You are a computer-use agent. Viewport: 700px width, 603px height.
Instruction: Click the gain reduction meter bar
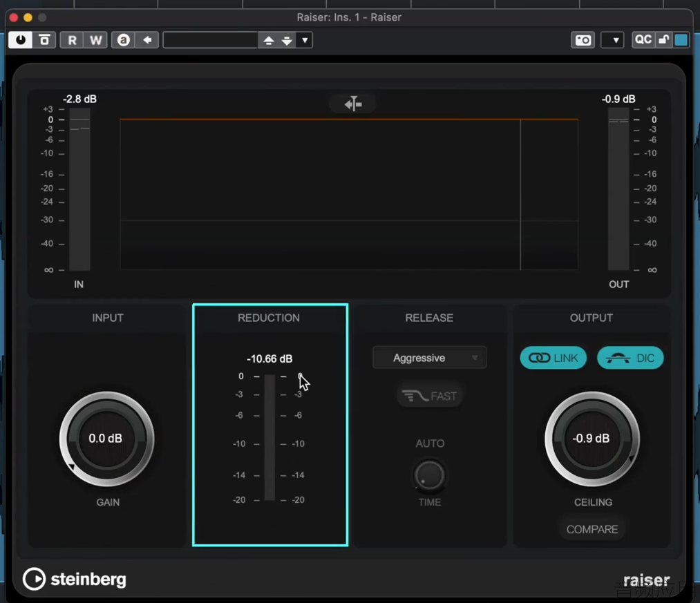(x=269, y=437)
